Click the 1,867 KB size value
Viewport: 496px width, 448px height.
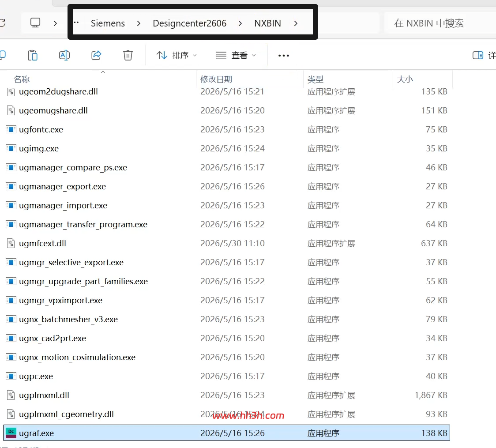pos(431,395)
